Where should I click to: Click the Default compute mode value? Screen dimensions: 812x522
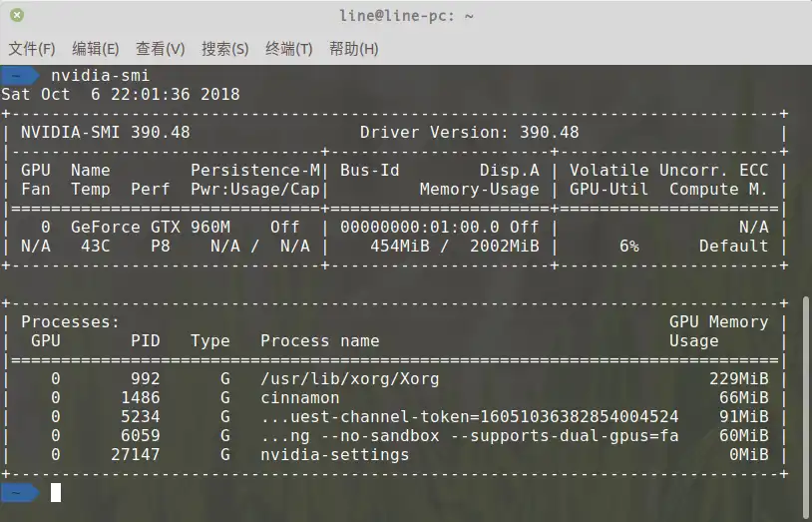[734, 246]
